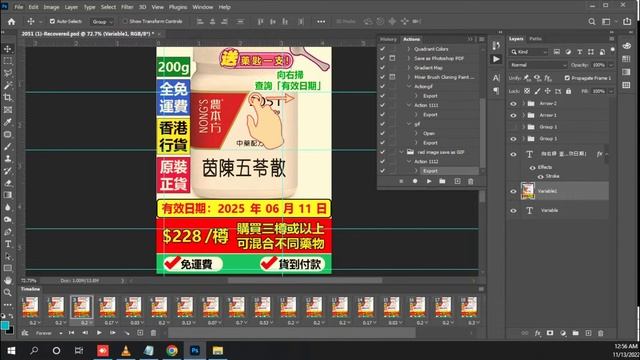Enable Show Transform Controls checkbox
The width and height of the screenshot is (640, 360).
click(x=125, y=21)
